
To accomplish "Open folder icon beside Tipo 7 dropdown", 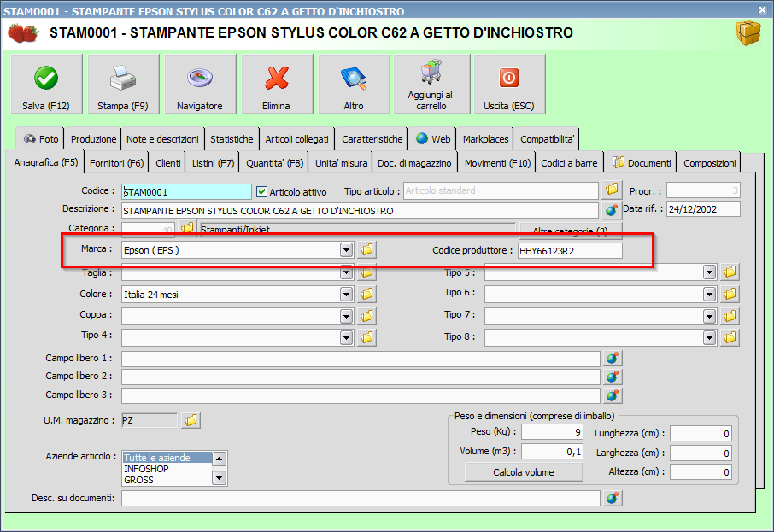I will pos(730,316).
